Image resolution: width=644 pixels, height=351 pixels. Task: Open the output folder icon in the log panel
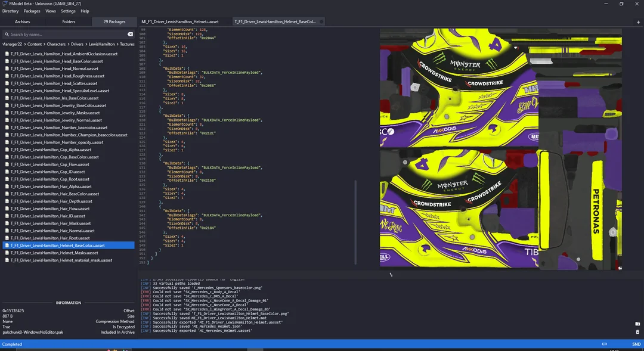click(637, 324)
